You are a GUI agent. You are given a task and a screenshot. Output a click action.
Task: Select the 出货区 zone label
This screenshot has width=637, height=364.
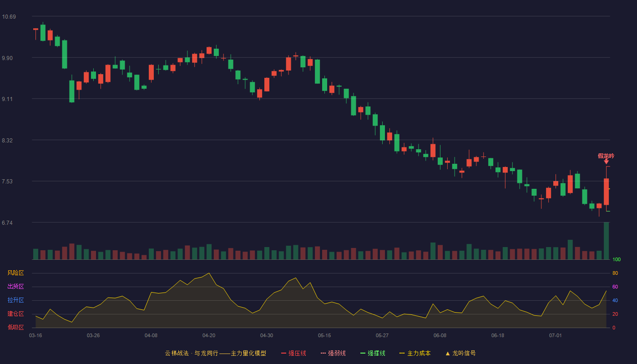(16, 287)
